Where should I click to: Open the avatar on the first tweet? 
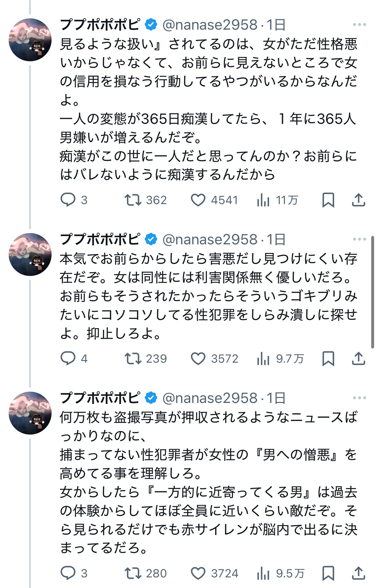point(30,40)
